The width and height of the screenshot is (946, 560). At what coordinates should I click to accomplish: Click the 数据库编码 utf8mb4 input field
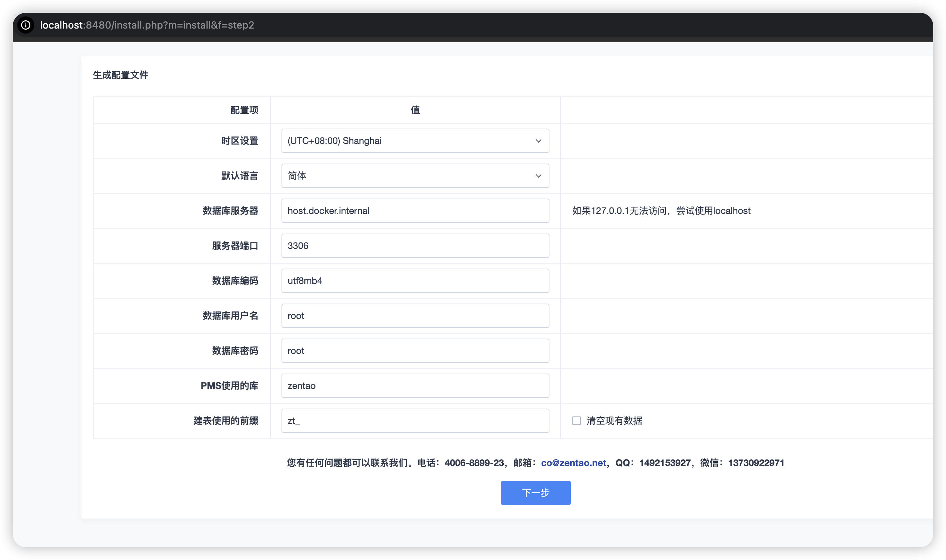(414, 281)
